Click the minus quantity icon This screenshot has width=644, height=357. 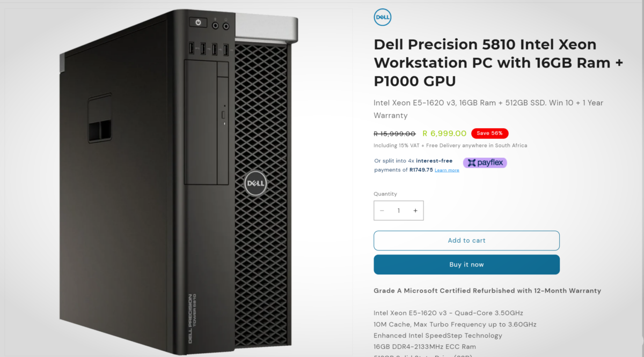[382, 211]
